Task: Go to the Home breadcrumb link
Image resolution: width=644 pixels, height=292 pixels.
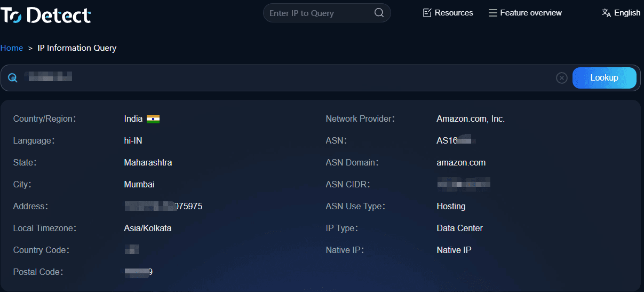Action: tap(12, 48)
